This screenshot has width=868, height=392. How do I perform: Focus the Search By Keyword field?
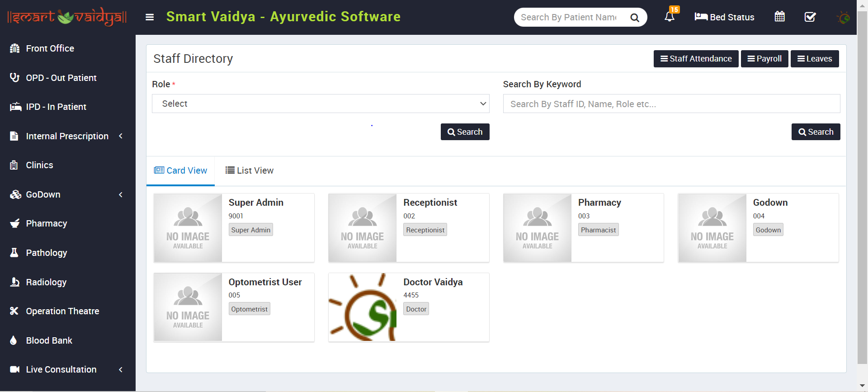tap(671, 104)
